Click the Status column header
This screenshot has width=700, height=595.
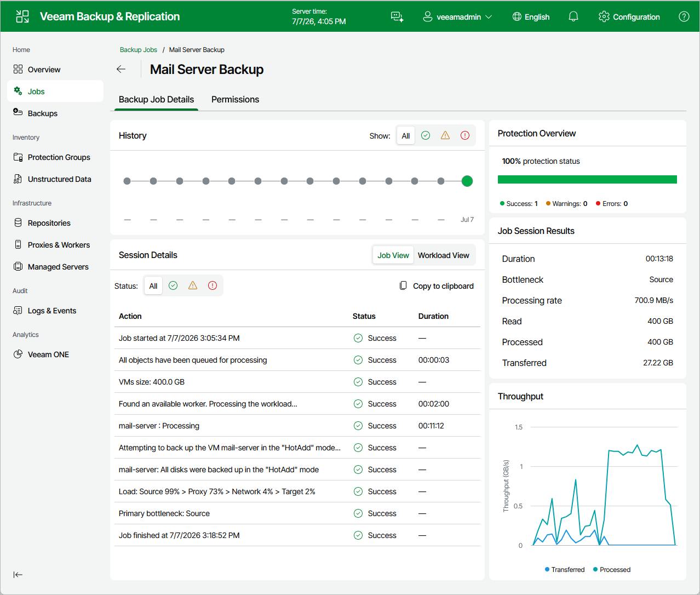[364, 316]
